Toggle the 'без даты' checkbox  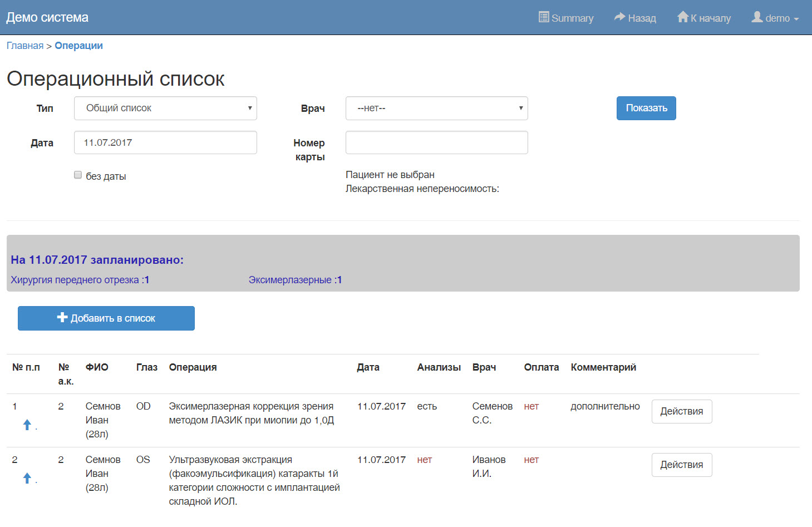coord(78,175)
